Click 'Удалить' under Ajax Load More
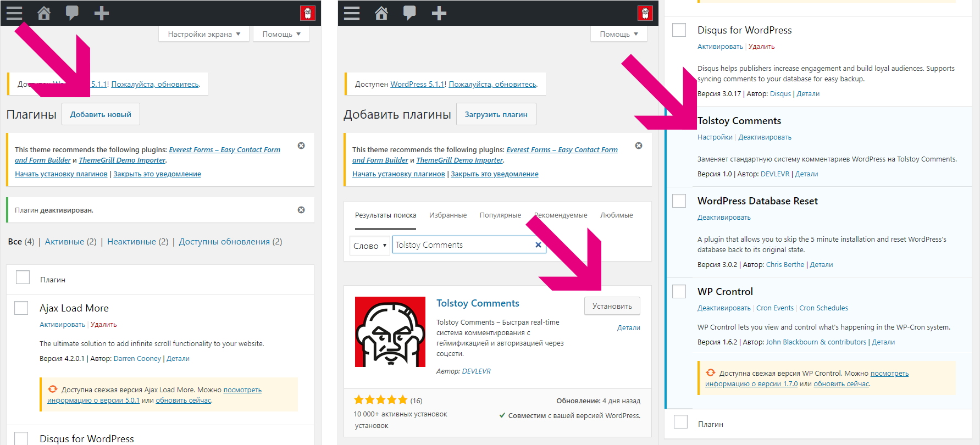Viewport: 980px width, 445px height. pos(104,325)
